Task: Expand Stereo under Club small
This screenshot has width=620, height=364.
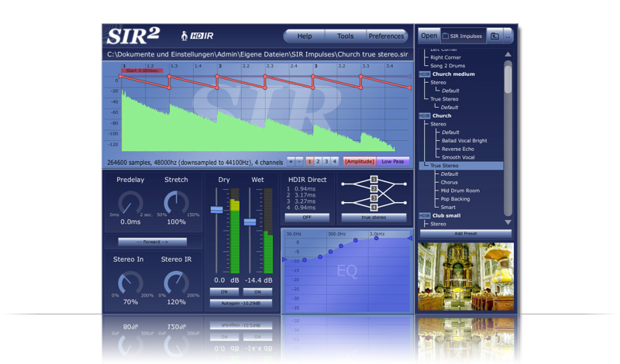Action: coord(438,224)
